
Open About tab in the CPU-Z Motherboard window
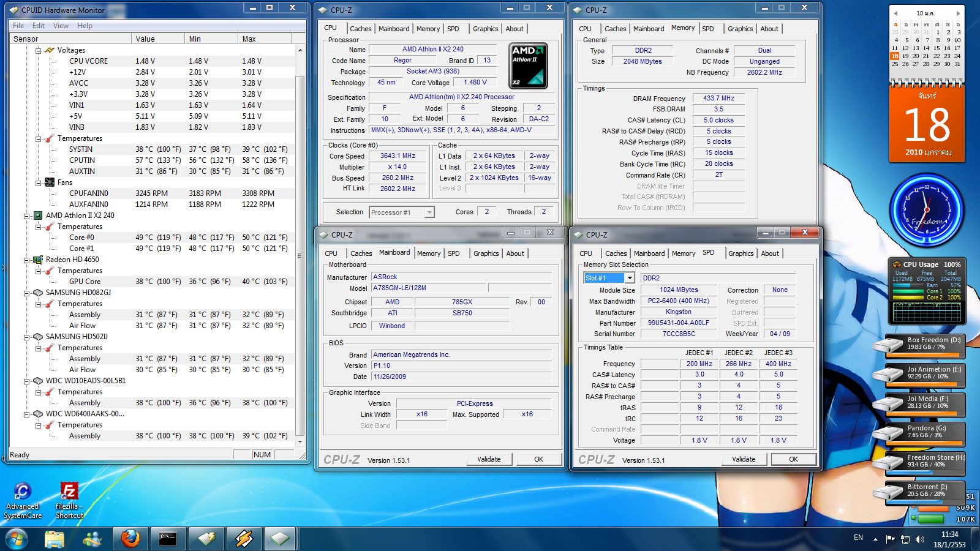coord(515,253)
